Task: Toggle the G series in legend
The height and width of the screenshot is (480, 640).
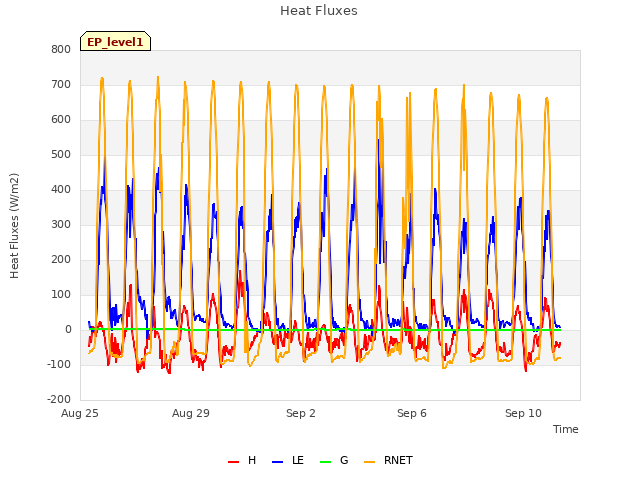Action: click(x=334, y=460)
